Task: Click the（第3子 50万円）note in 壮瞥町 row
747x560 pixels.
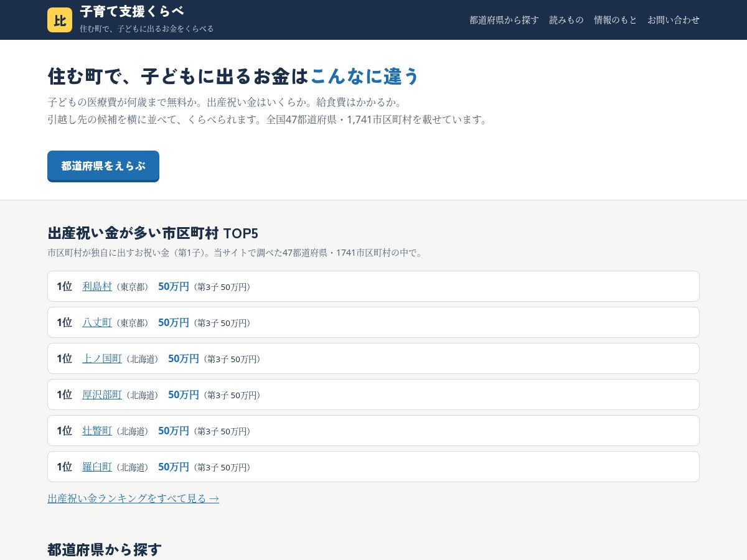Action: [222, 431]
